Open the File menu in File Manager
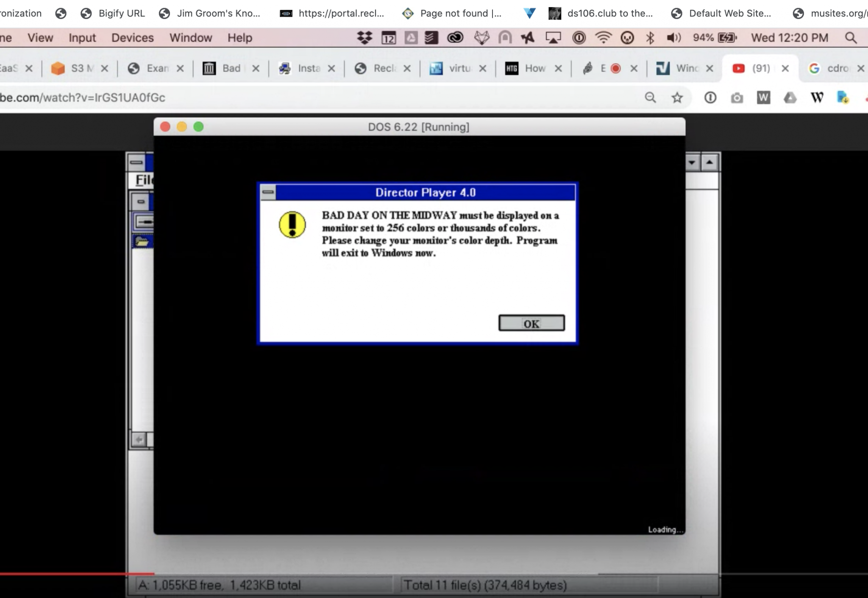Screen dimensions: 868x598 pos(144,180)
